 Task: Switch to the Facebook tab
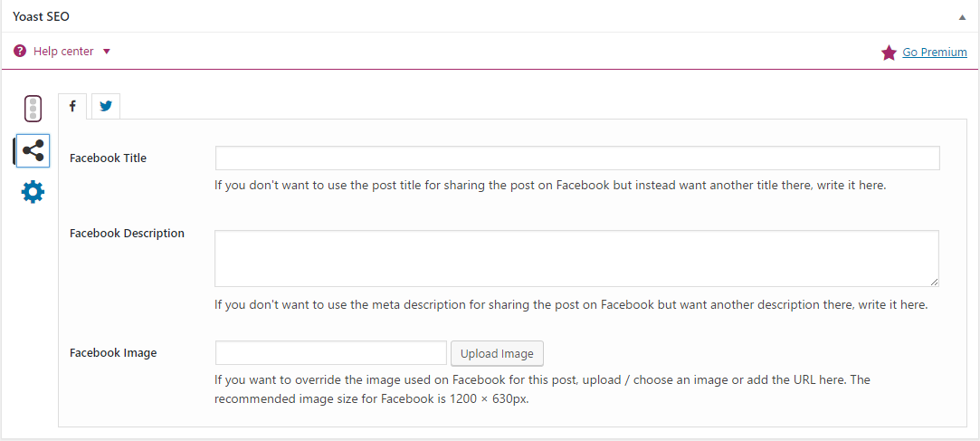(x=73, y=106)
